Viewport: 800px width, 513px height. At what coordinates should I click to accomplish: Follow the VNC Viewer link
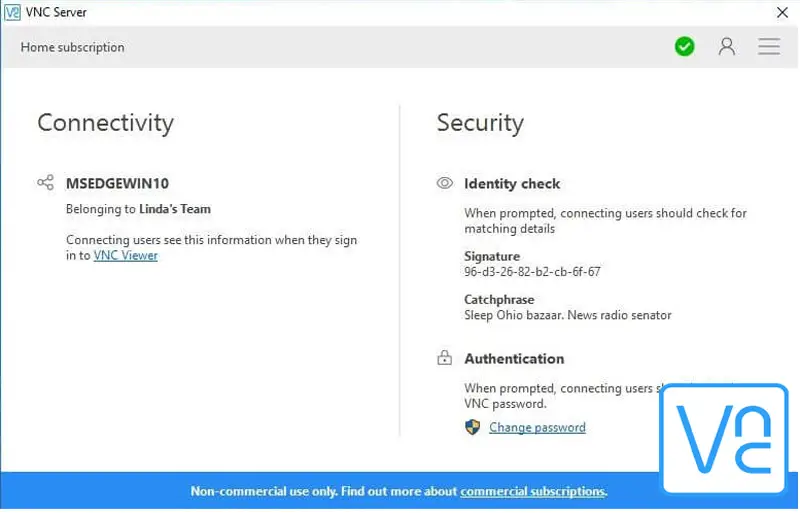125,255
